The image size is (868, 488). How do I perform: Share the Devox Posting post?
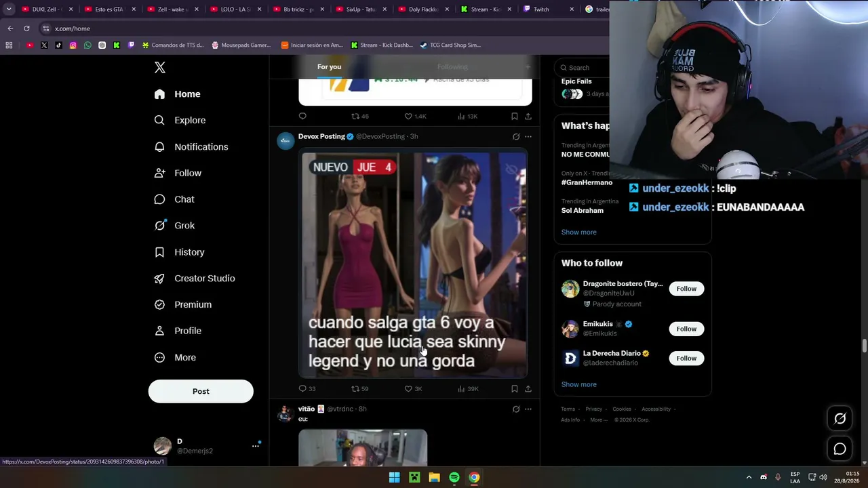528,388
